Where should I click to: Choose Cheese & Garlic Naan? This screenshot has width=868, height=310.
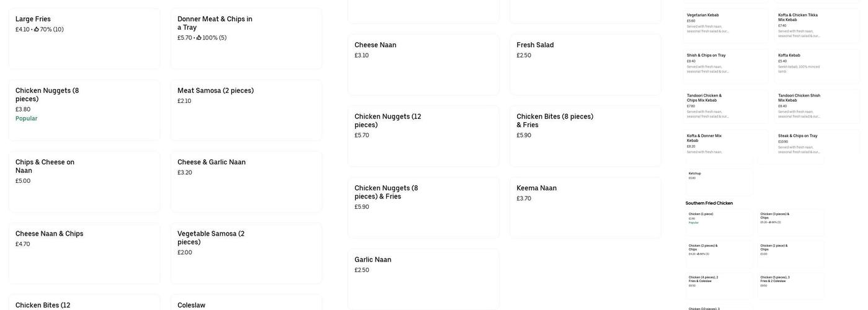[246, 181]
